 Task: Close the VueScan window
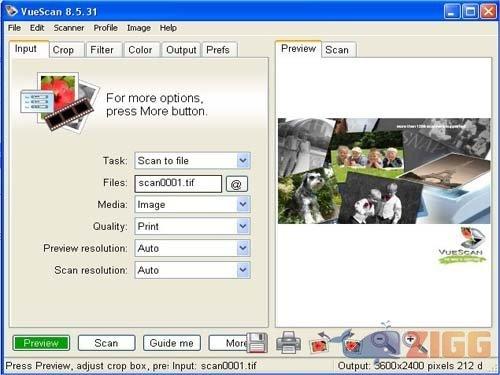[488, 12]
